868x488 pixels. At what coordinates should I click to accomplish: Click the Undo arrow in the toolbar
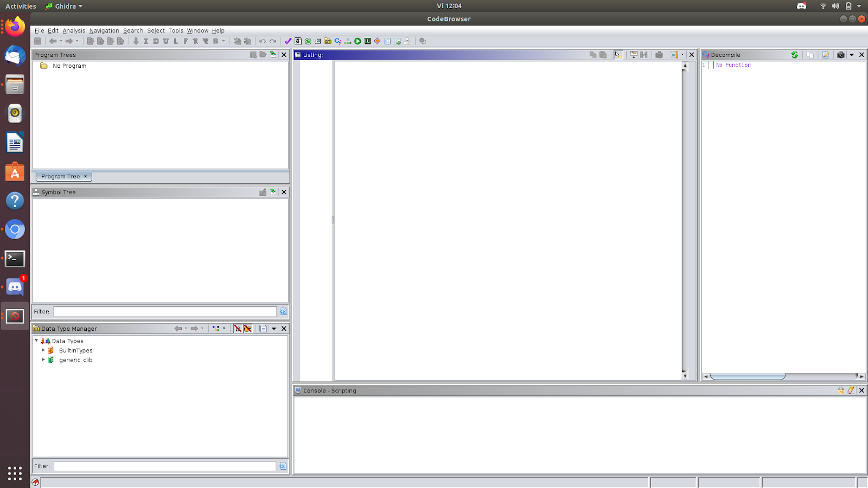[x=263, y=41]
